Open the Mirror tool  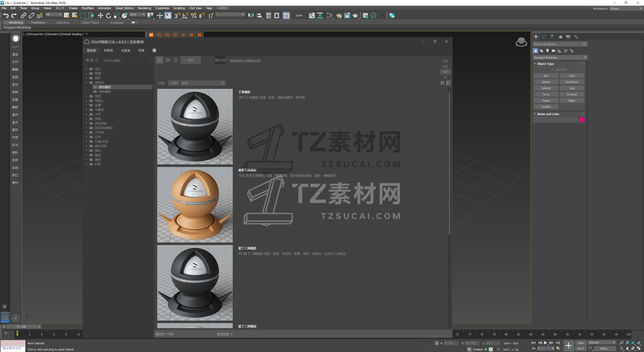[251, 15]
